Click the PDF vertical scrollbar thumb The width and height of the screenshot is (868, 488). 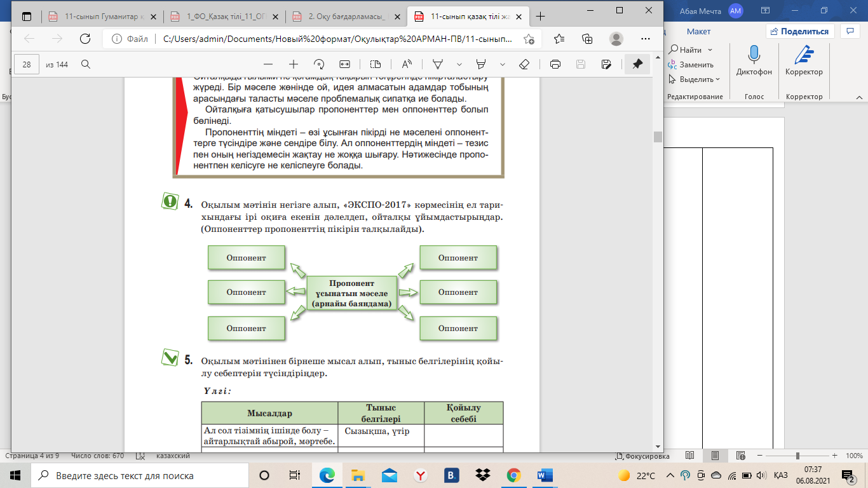point(658,137)
